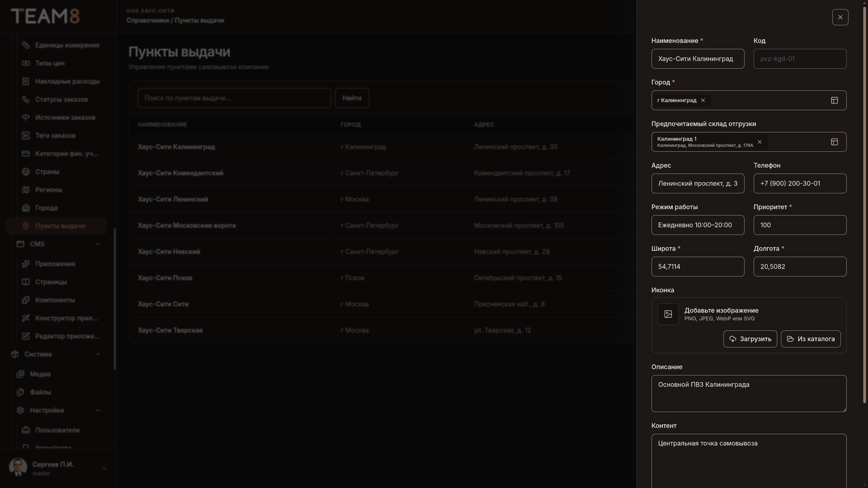This screenshot has width=868, height=488.
Task: Choose icon via Из каталога button
Action: [x=811, y=339]
